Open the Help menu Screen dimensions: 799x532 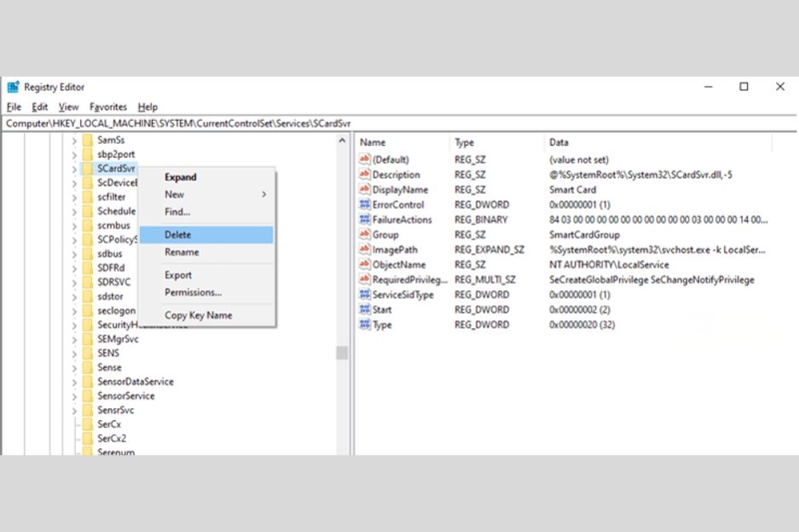(x=148, y=107)
